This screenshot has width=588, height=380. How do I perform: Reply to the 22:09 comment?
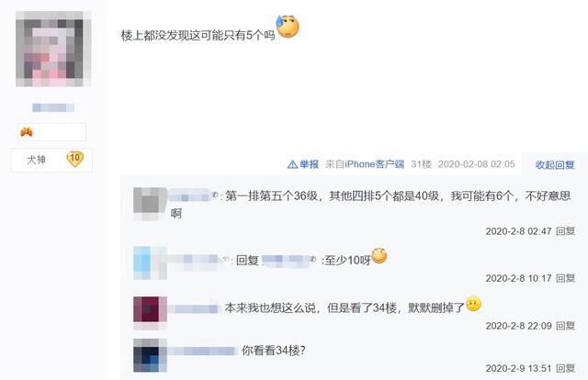click(x=565, y=326)
